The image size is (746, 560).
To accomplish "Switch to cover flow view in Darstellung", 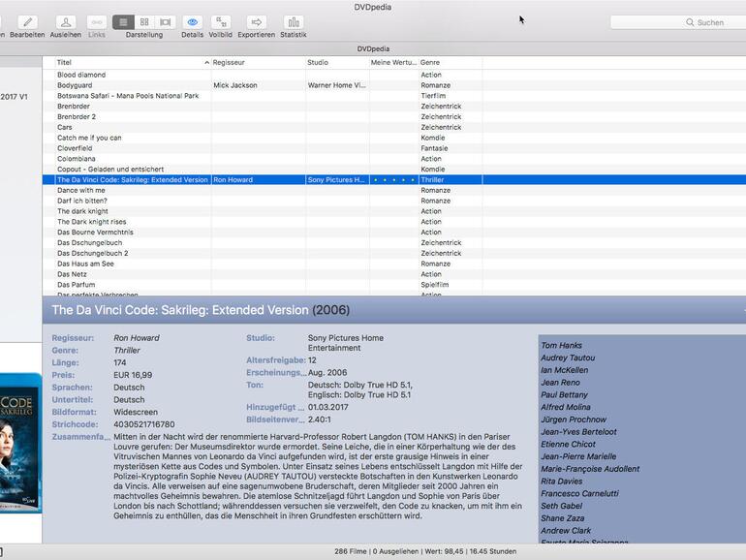I will [x=166, y=22].
